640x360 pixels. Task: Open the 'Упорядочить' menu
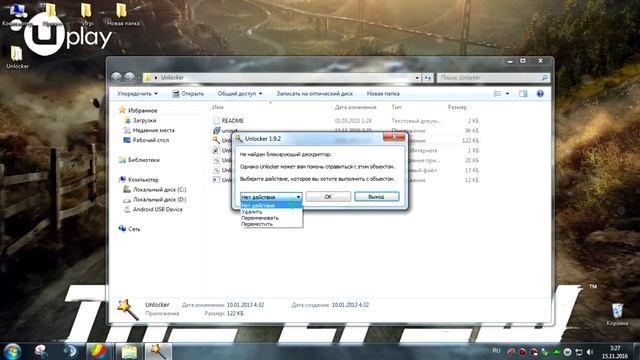[137, 94]
